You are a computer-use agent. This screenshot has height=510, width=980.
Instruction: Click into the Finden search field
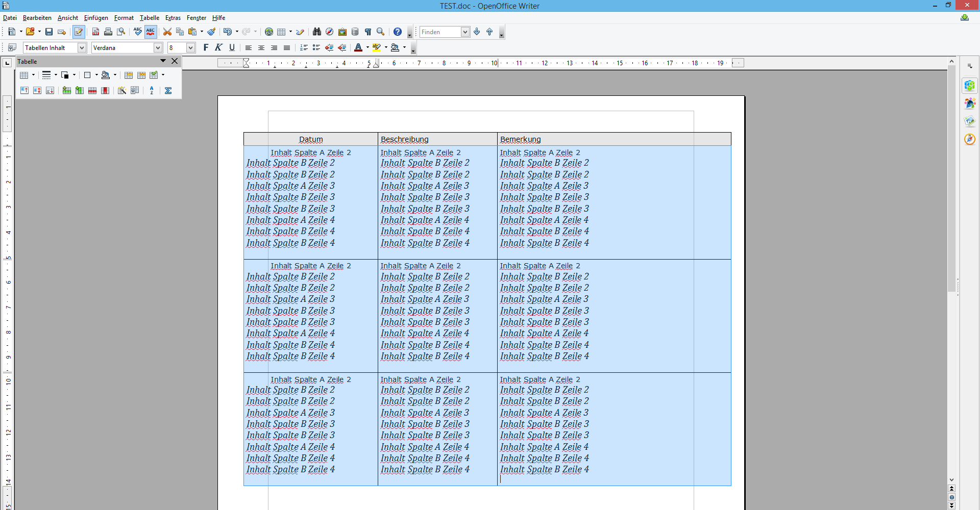tap(439, 32)
